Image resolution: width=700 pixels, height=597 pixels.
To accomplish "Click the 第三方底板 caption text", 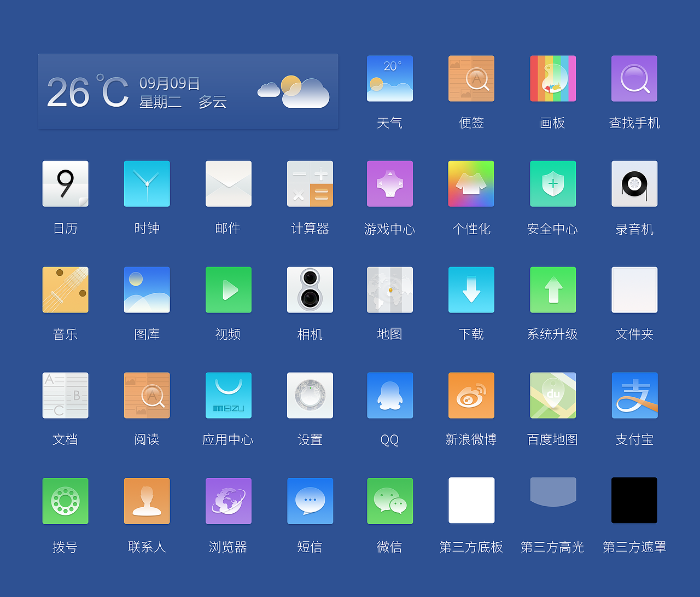I will (471, 547).
